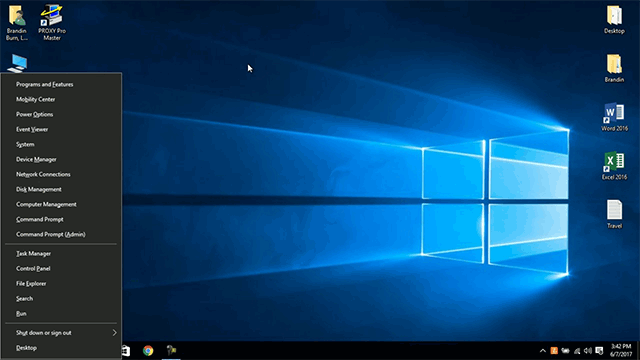This screenshot has width=640, height=360.
Task: Open the Excel 2016 desktop shortcut
Action: point(614,166)
